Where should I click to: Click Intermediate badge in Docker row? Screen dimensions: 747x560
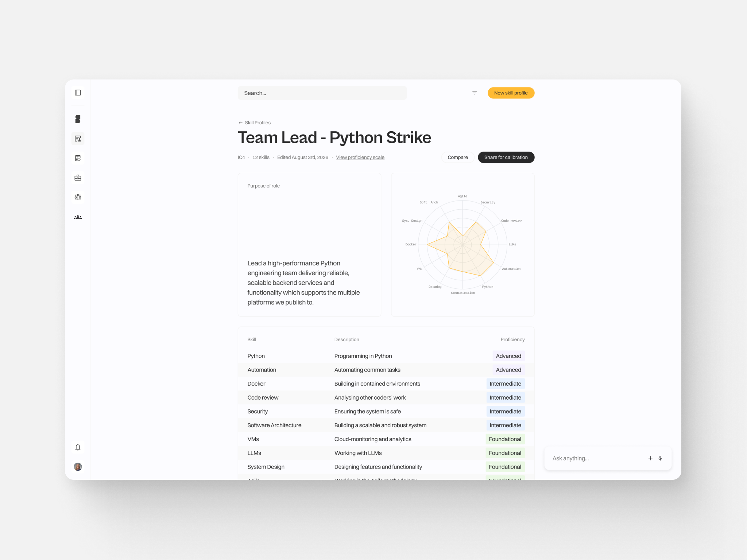tap(505, 384)
